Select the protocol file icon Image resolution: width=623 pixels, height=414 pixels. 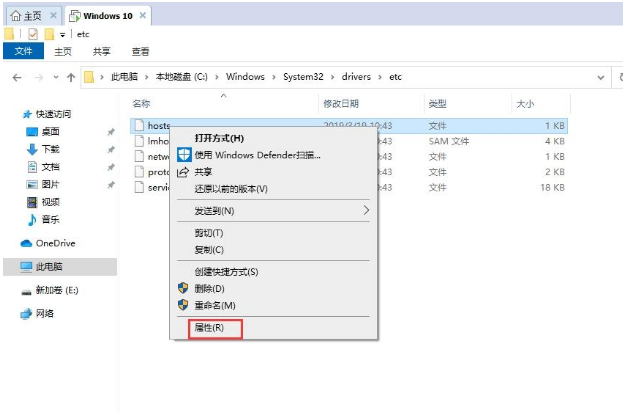[139, 172]
